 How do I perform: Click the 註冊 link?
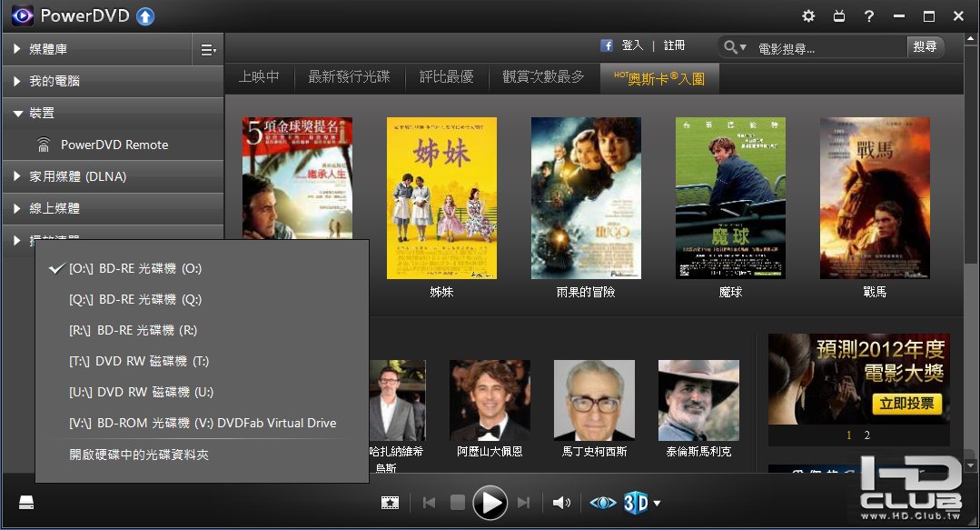click(675, 45)
